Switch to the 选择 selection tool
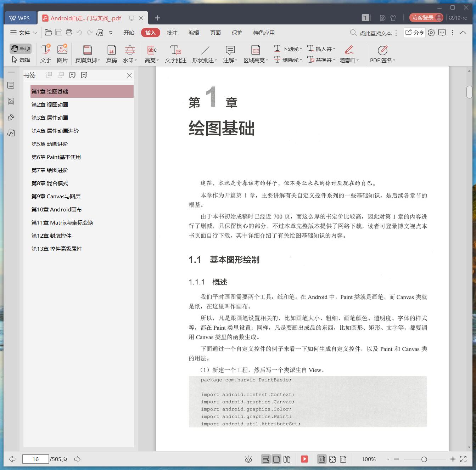 (21, 60)
